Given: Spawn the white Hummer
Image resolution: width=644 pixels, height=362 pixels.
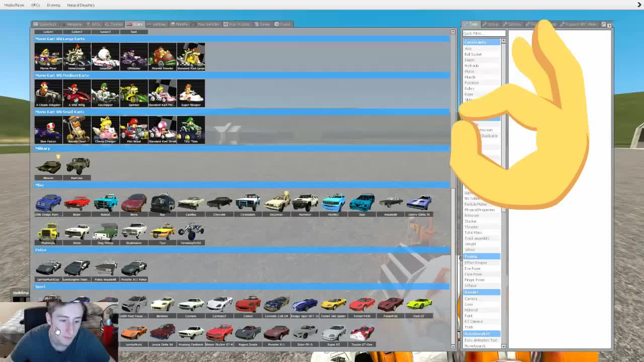Looking at the screenshot, I should pos(305,203).
